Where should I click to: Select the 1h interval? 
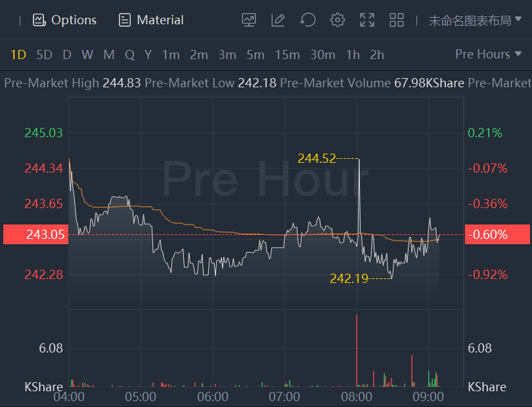point(353,55)
